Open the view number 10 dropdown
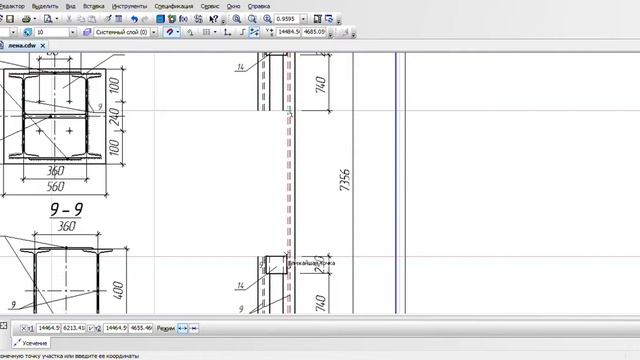This screenshot has width=640, height=360. click(73, 32)
